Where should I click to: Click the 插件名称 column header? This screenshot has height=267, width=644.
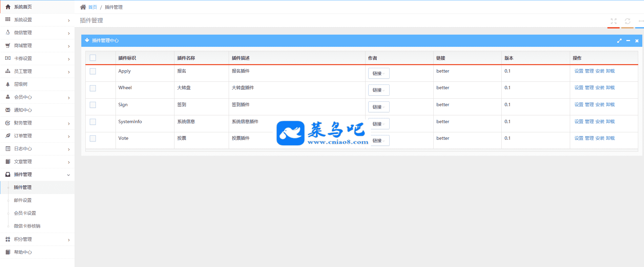click(x=186, y=58)
